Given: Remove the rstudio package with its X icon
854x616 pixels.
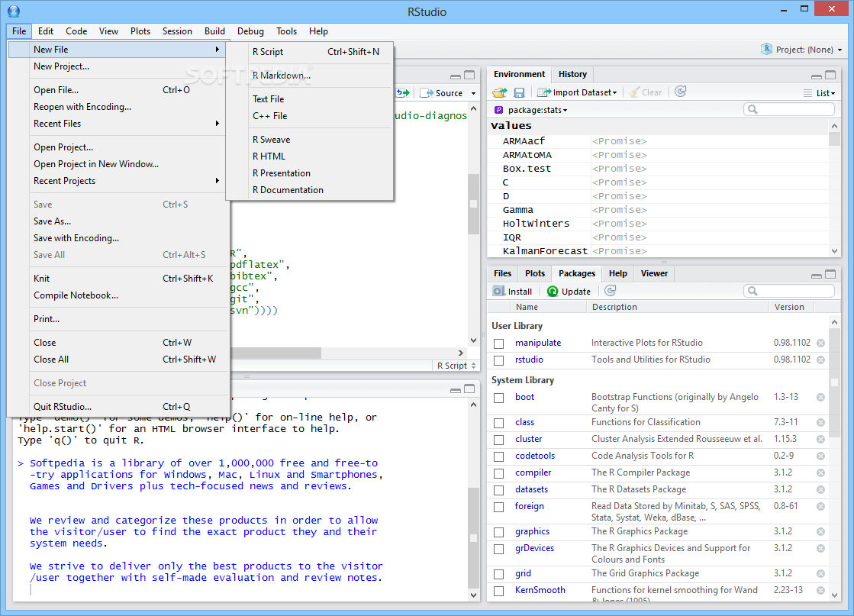Looking at the screenshot, I should (x=820, y=360).
